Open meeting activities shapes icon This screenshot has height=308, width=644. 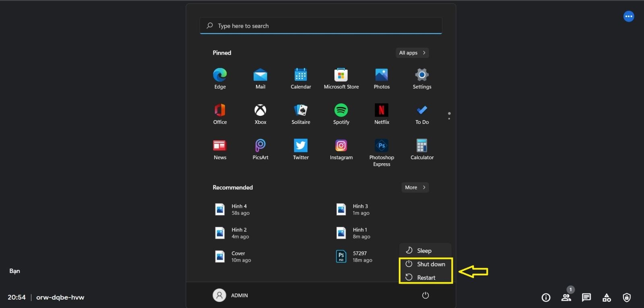[607, 298]
